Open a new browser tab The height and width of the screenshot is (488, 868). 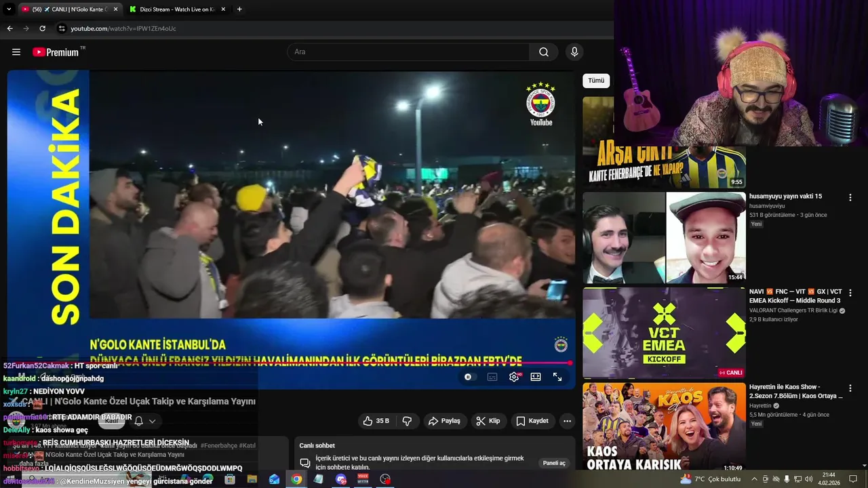click(x=239, y=9)
